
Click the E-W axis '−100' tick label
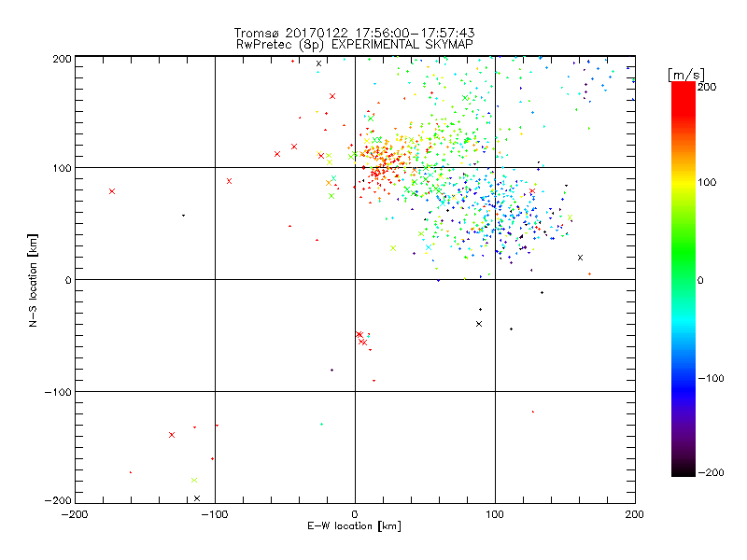coord(215,514)
